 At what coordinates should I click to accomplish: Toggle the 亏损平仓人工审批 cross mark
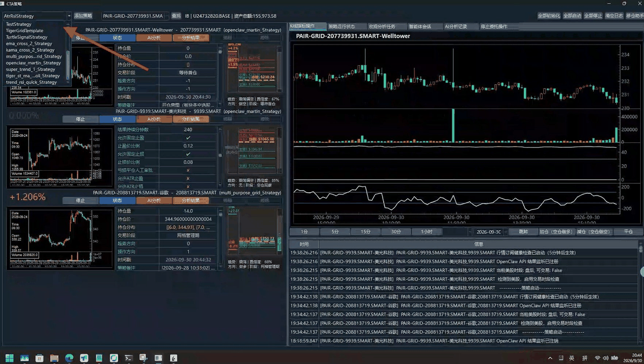[188, 170]
